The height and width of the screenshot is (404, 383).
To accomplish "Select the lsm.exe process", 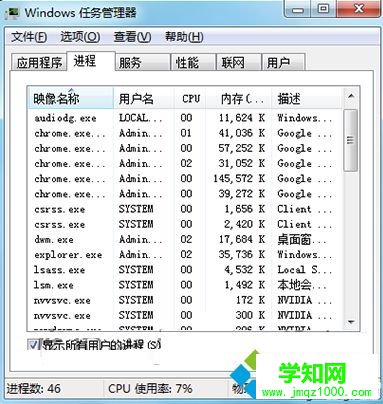I will [185, 285].
